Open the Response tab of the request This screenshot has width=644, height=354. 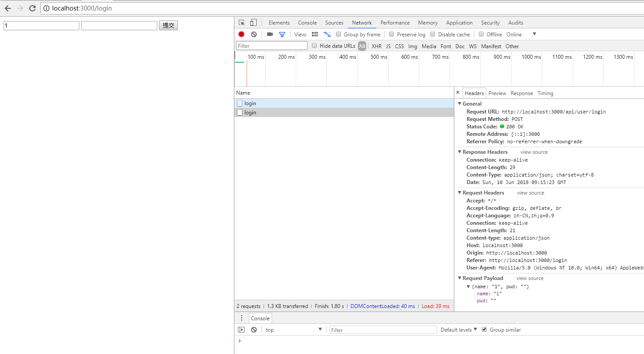point(522,93)
